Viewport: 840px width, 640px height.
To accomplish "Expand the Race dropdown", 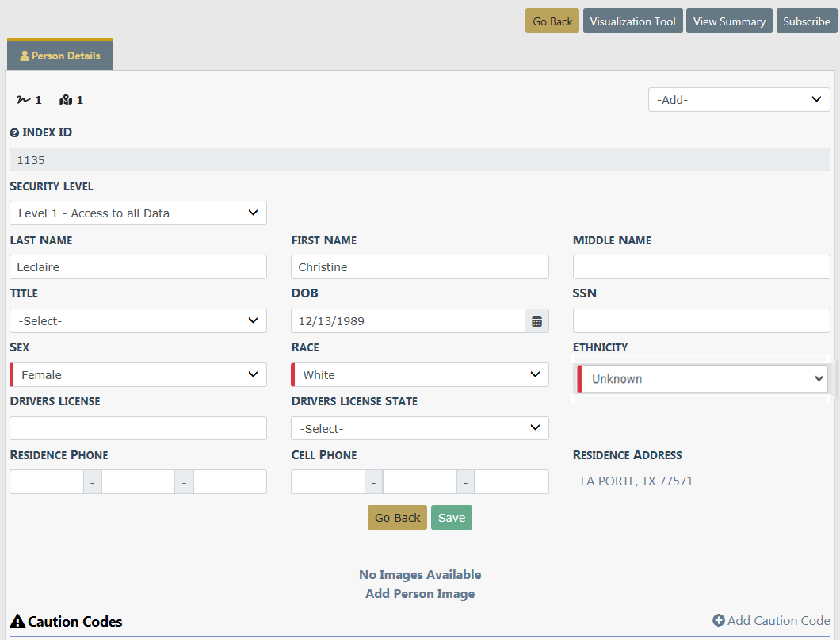I will (x=419, y=375).
